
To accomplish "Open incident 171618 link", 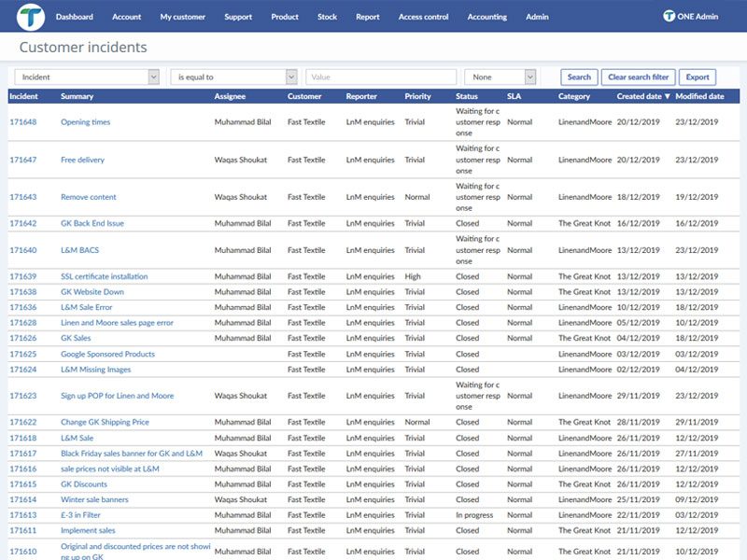I will [x=23, y=438].
